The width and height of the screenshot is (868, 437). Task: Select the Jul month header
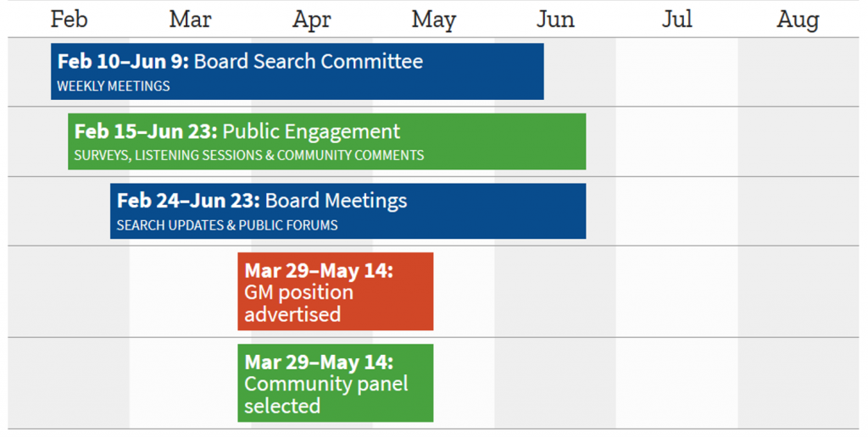point(677,19)
